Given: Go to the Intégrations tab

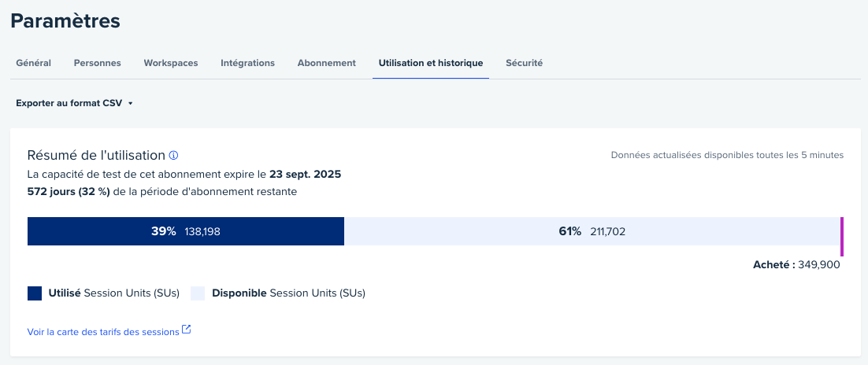Looking at the screenshot, I should pos(247,63).
